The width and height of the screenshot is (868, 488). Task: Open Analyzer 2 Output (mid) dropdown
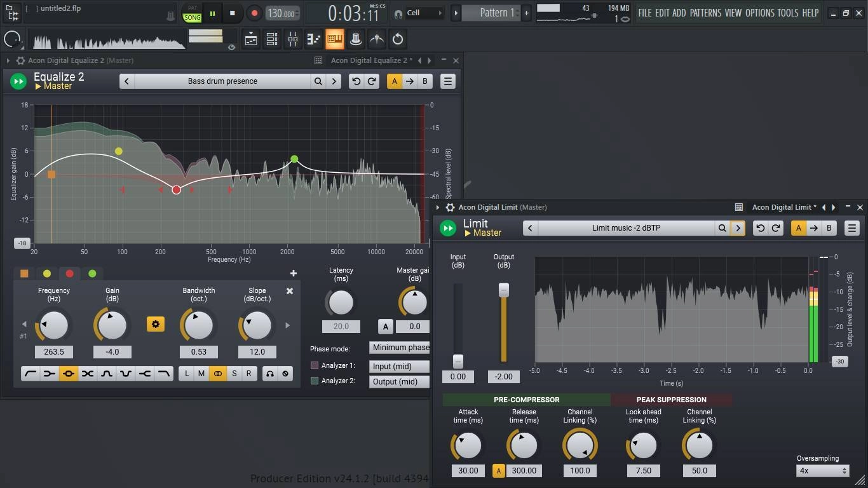pos(400,382)
